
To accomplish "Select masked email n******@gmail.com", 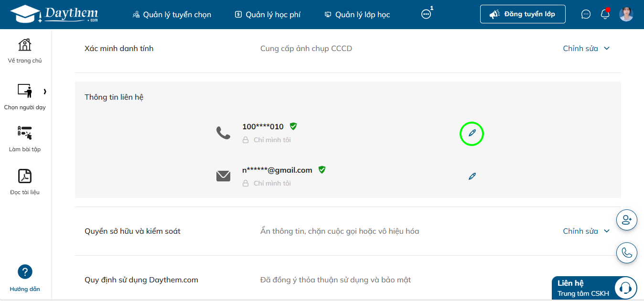I will pos(277,170).
